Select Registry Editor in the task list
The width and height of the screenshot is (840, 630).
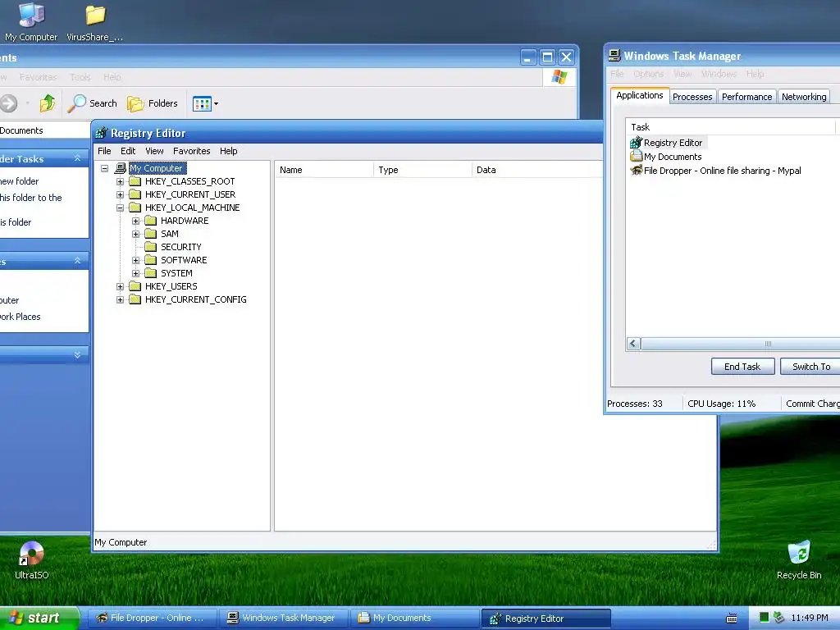point(667,143)
